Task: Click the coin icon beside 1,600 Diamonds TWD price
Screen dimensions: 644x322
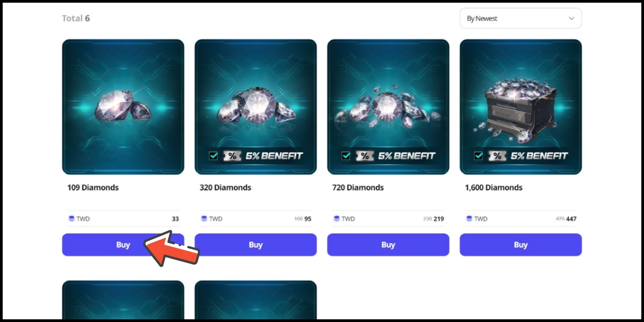Action: pyautogui.click(x=469, y=218)
